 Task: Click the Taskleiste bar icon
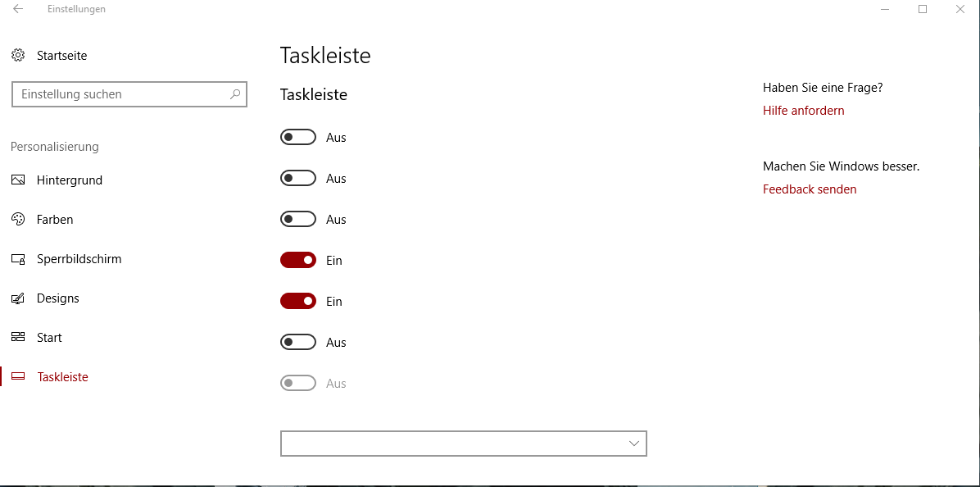[18, 377]
